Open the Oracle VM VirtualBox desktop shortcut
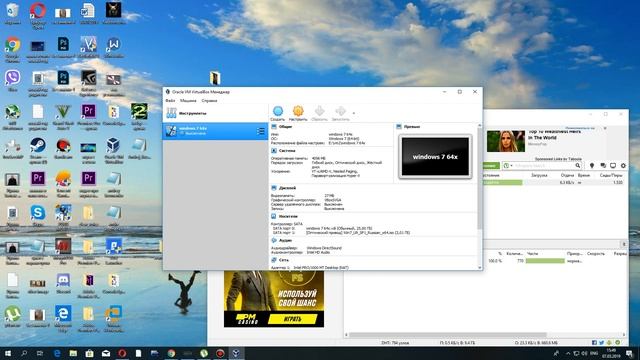The image size is (640, 360). tap(113, 145)
